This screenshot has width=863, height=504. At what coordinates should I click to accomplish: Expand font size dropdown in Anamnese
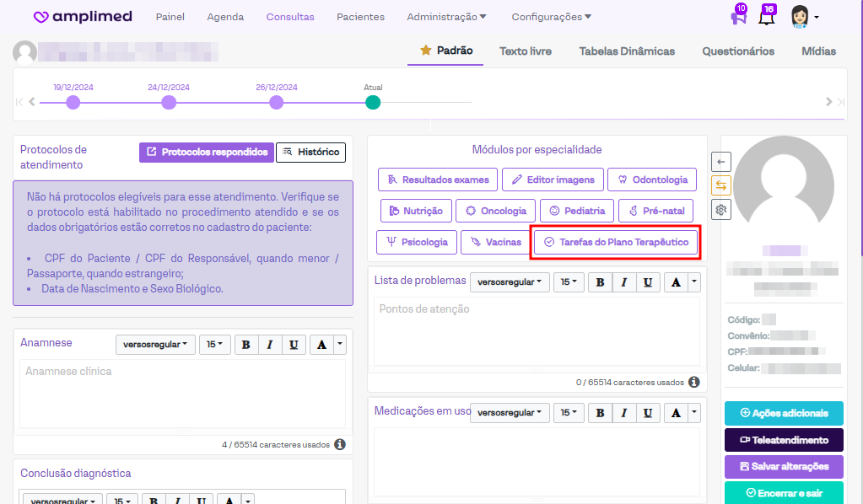pyautogui.click(x=216, y=345)
